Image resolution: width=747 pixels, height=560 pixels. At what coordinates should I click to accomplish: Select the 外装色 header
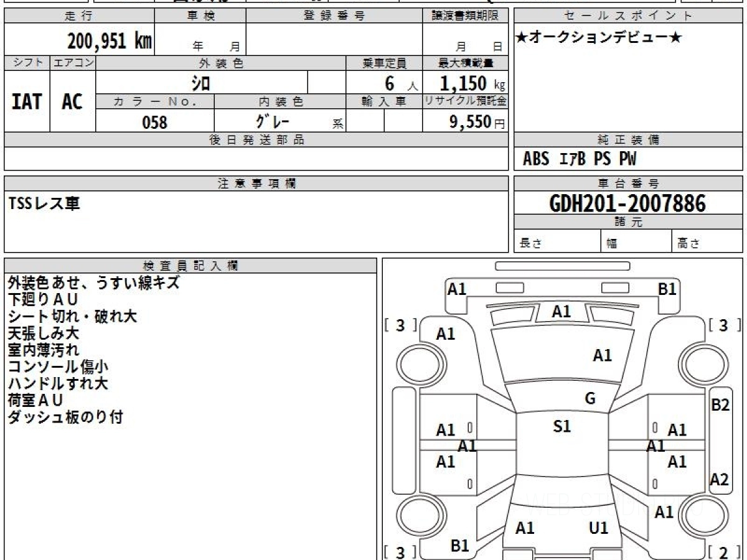point(221,63)
